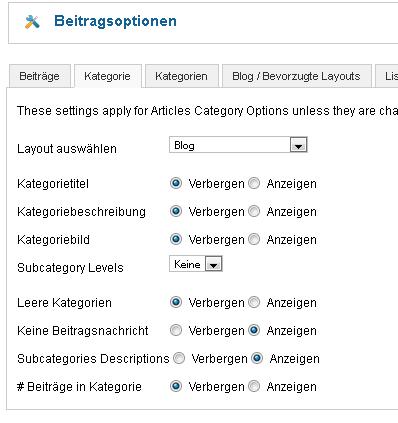
Task: Select Anzeigen for Kategoriebeschreibung
Action: (254, 211)
